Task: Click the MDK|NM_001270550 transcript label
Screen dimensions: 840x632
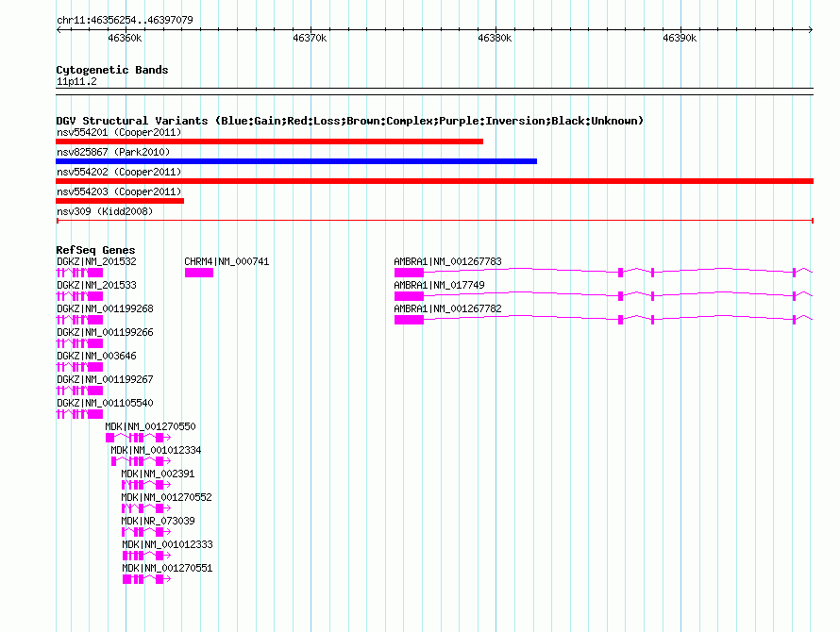Action: pyautogui.click(x=150, y=426)
